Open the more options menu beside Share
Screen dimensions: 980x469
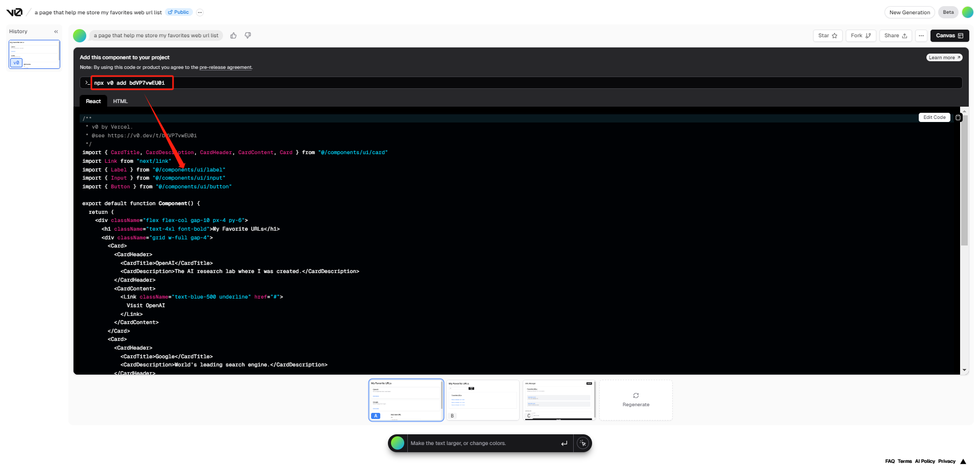click(921, 36)
